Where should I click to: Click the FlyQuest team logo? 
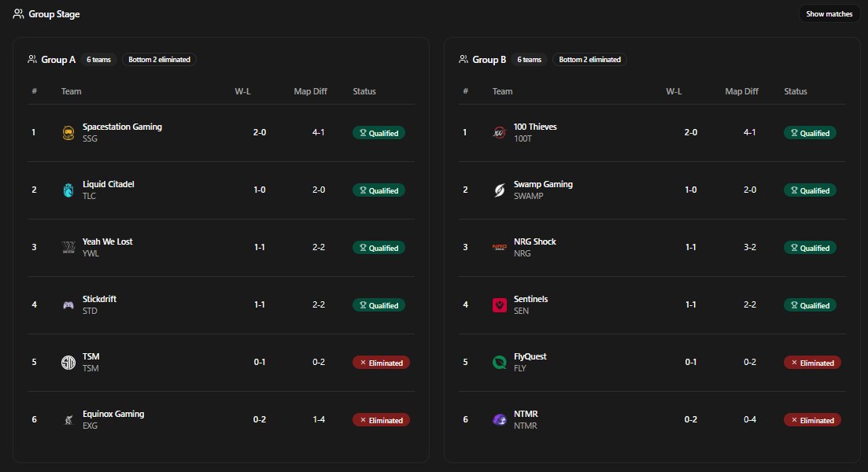[500, 363]
